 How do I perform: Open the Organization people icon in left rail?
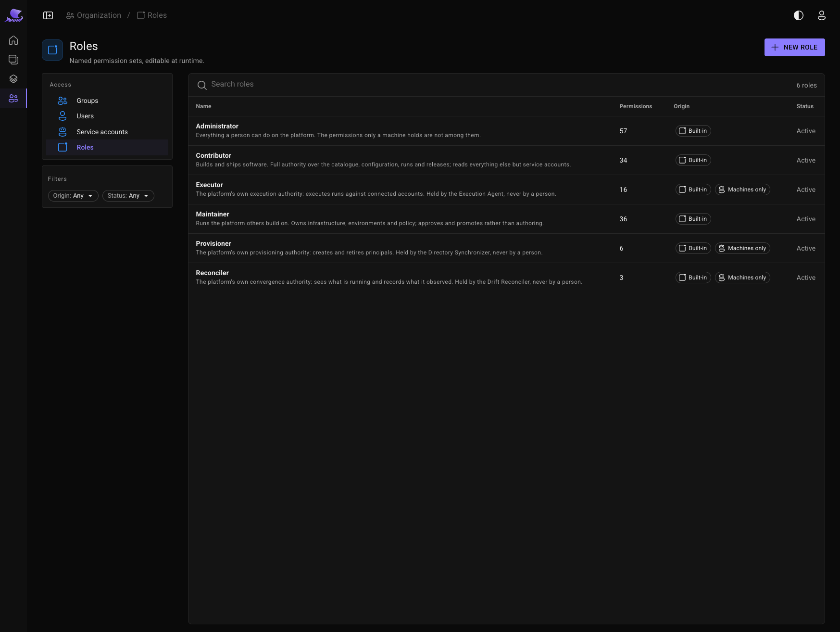pos(13,98)
